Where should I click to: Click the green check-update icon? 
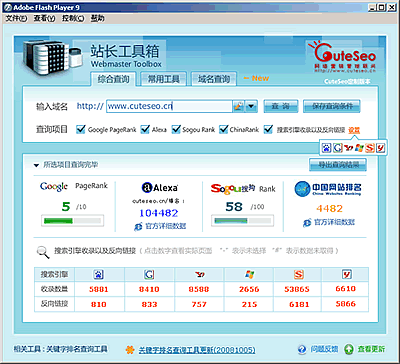[x=349, y=349]
